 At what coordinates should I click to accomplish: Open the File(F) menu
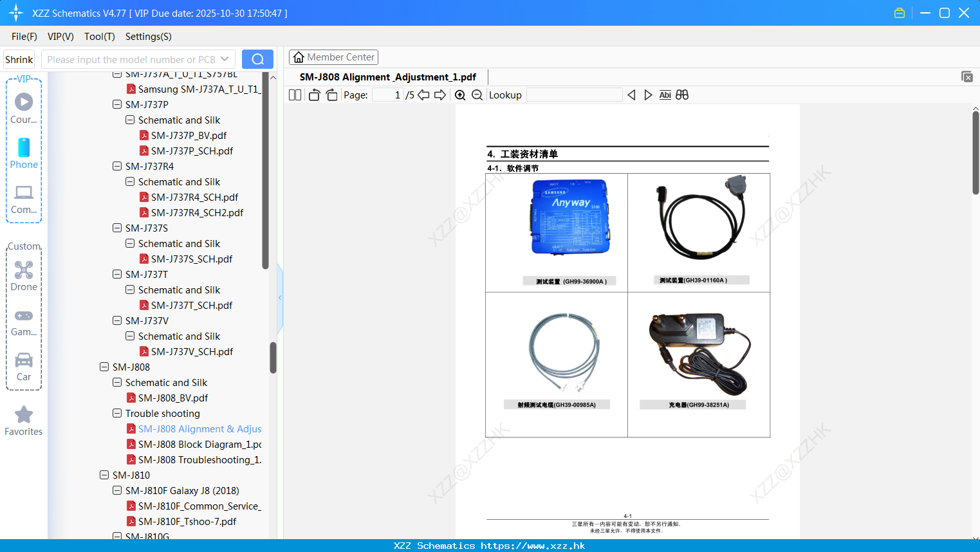(x=24, y=37)
